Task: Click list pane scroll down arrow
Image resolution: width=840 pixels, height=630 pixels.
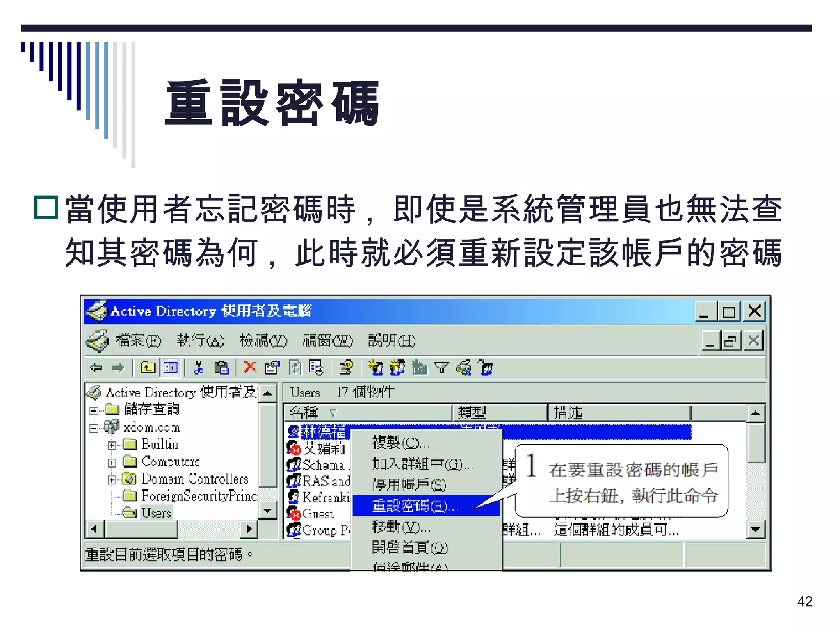Action: pos(756,530)
